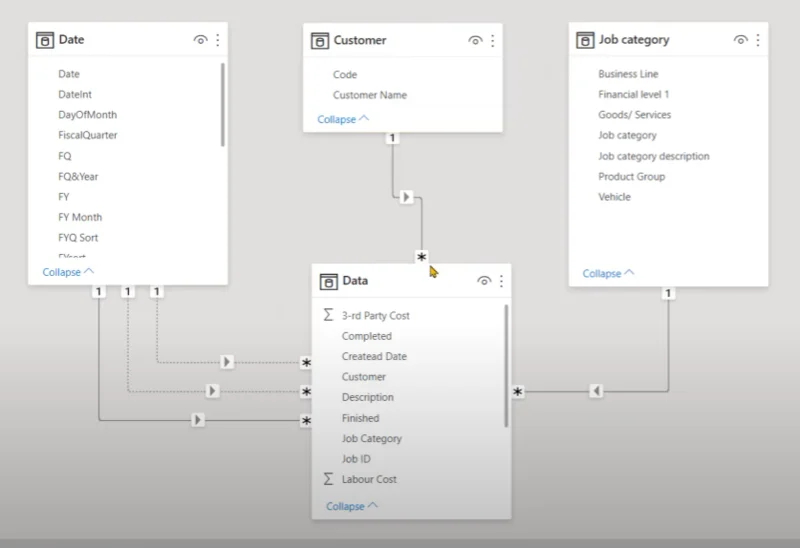The height and width of the screenshot is (548, 800).
Task: Select Business Line field
Action: tap(628, 74)
